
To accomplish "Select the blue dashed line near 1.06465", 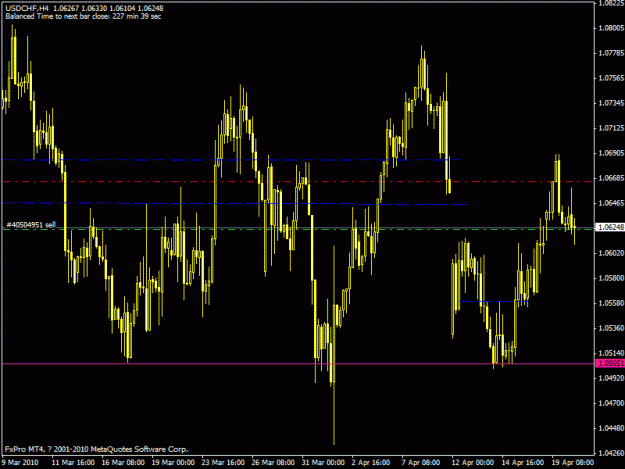I will (234, 204).
